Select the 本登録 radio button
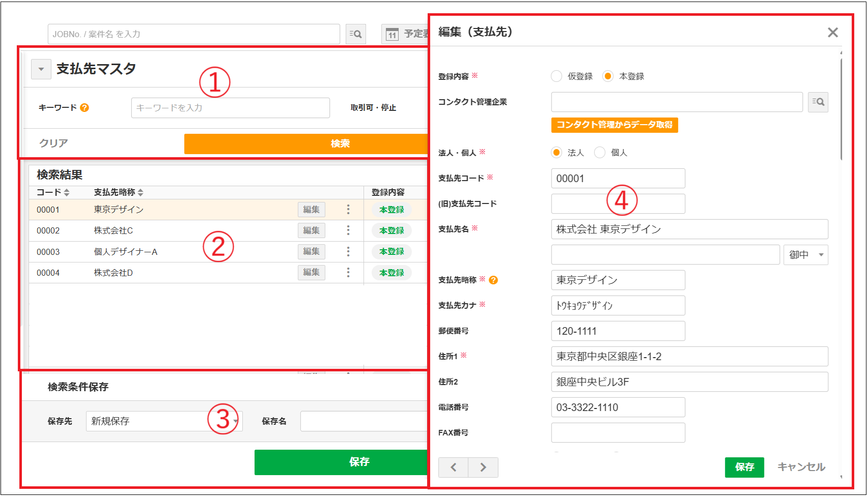This screenshot has width=868, height=497. coord(609,76)
